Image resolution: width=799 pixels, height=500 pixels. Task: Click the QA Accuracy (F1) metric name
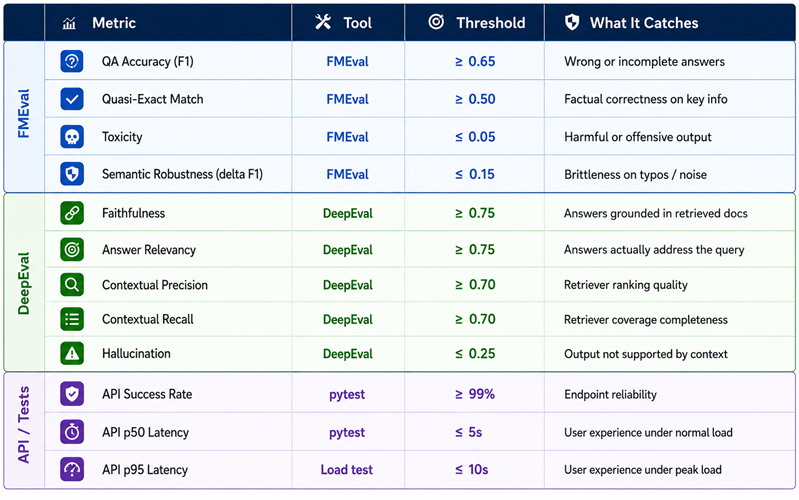[x=148, y=62]
